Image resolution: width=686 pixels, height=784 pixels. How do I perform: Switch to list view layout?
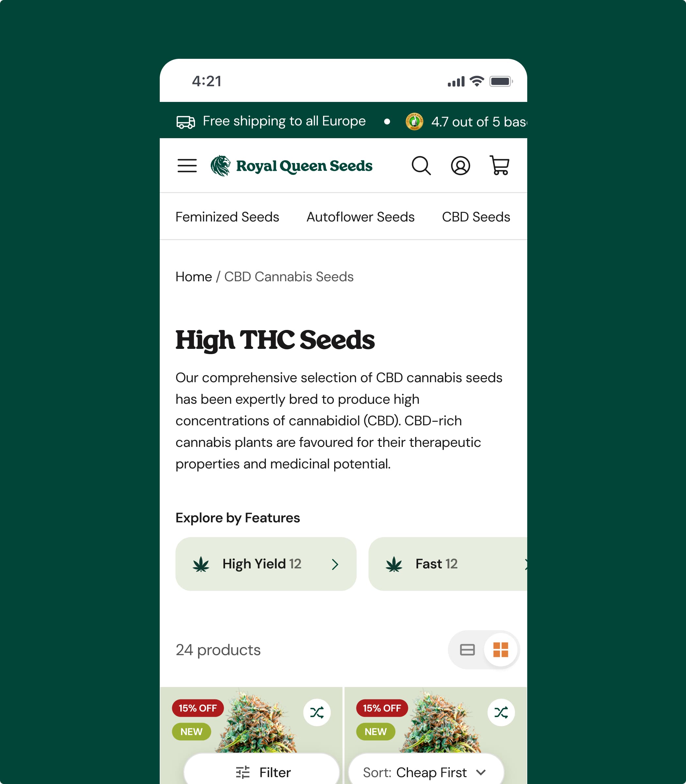467,650
